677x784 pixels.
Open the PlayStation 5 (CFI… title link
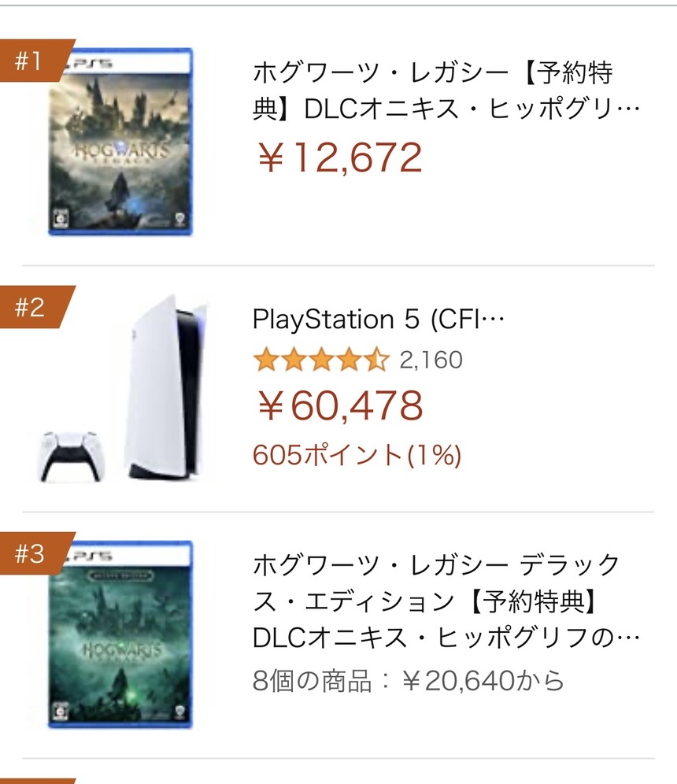click(376, 320)
